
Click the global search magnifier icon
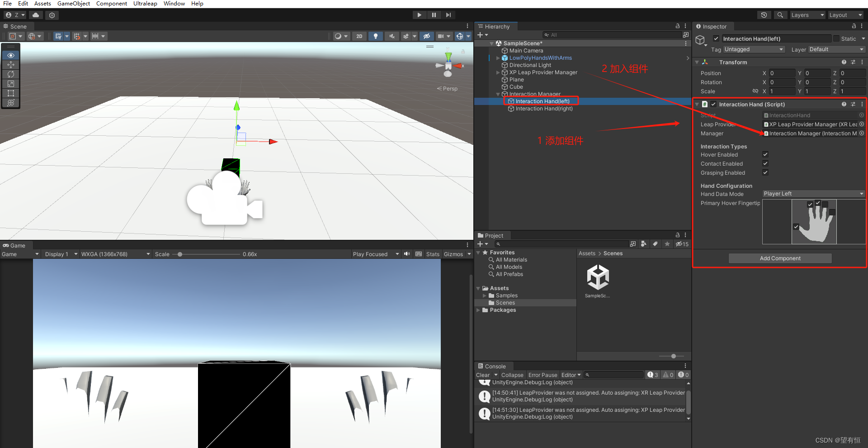780,15
